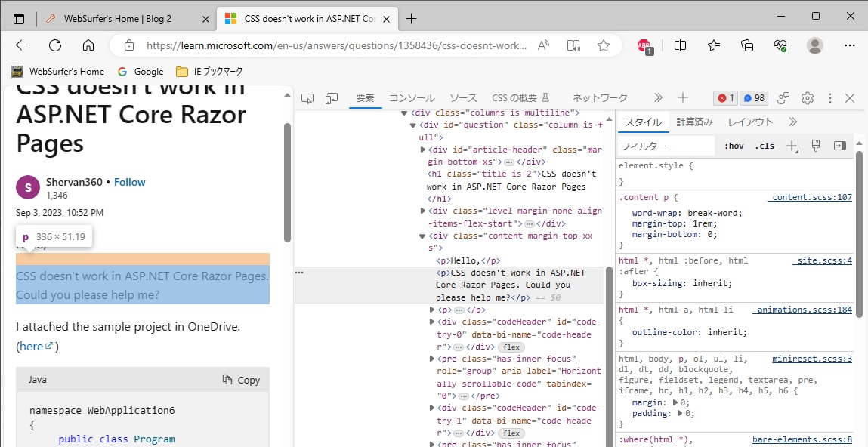Image resolution: width=868 pixels, height=447 pixels.
Task: Show more style pane tabs chevron
Action: coord(792,122)
